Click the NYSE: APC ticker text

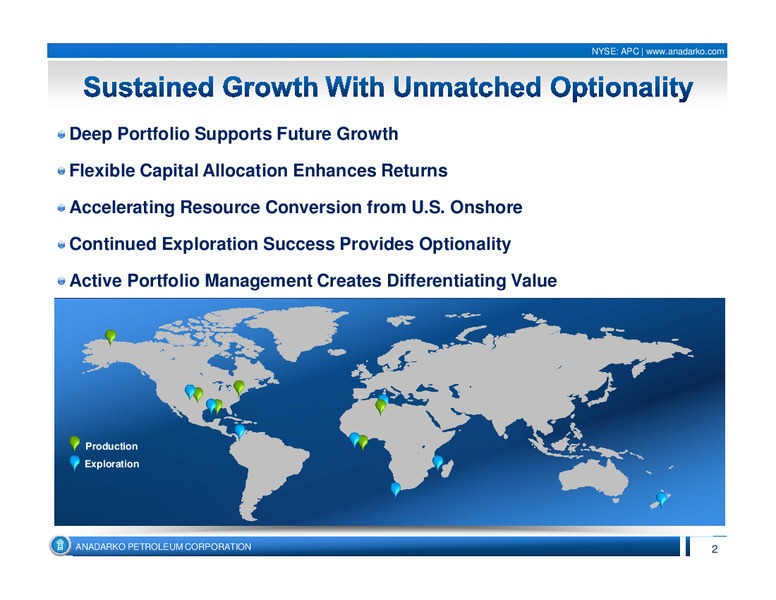pyautogui.click(x=615, y=51)
